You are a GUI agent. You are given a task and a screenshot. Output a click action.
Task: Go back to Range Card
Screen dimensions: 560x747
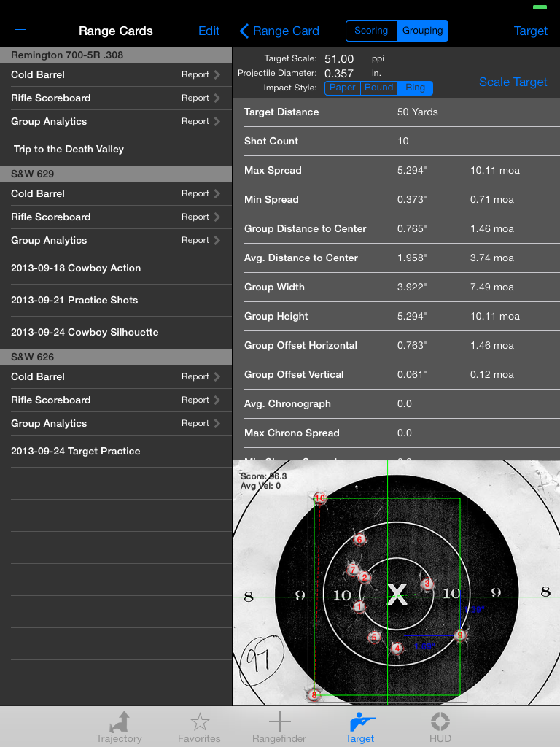279,31
